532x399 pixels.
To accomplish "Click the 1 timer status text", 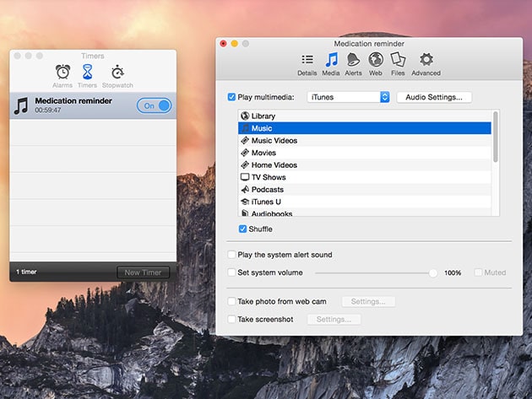I will click(x=26, y=272).
